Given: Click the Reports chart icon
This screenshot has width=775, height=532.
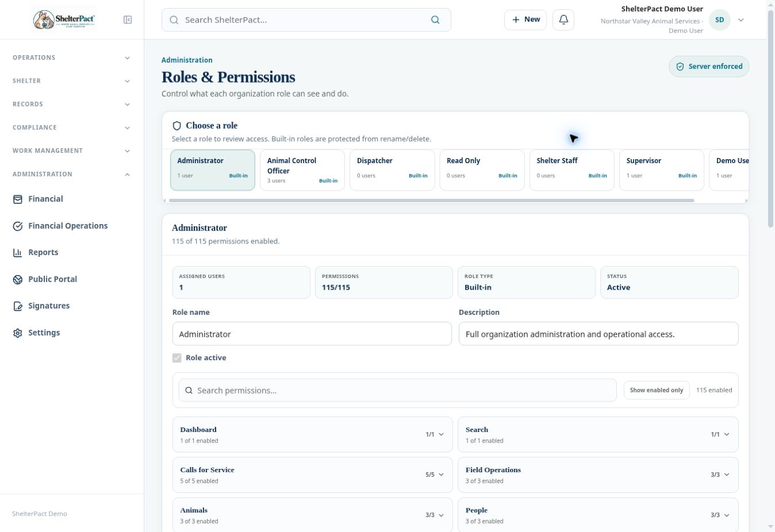Looking at the screenshot, I should coord(18,252).
